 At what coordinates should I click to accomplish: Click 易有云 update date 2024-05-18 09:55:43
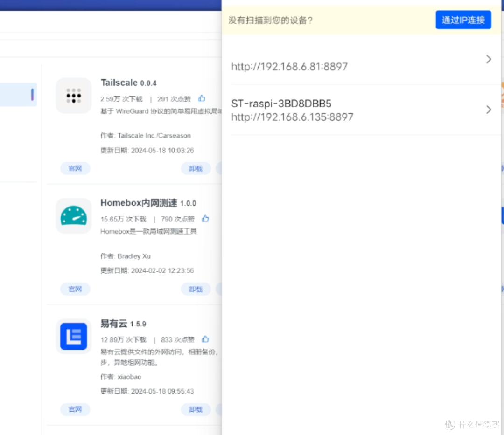point(162,391)
